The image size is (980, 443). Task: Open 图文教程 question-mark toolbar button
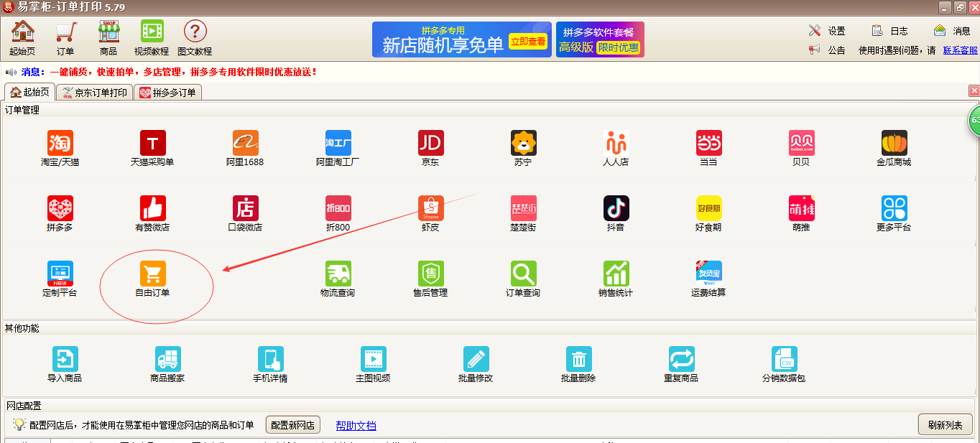(x=195, y=38)
